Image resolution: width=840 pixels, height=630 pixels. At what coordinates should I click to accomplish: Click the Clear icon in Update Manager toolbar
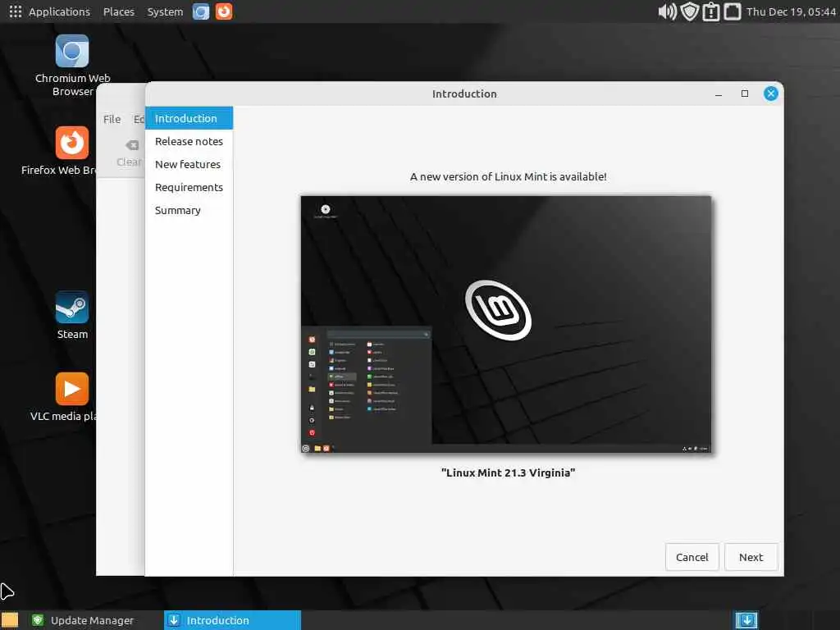click(x=132, y=145)
